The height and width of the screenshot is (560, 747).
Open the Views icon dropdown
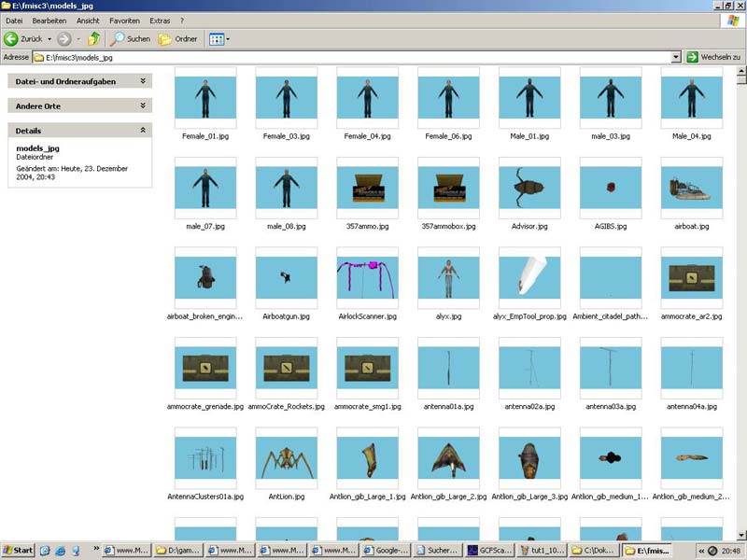point(219,39)
